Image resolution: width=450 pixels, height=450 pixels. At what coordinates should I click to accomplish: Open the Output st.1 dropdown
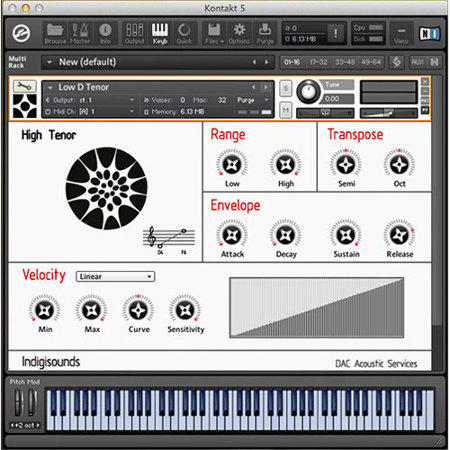pos(90,100)
